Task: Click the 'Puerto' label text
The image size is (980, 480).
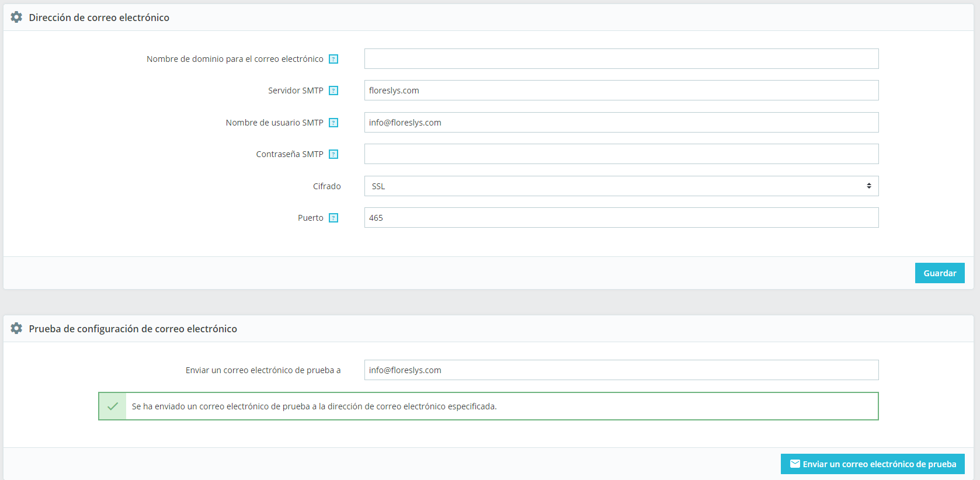Action: click(x=311, y=218)
